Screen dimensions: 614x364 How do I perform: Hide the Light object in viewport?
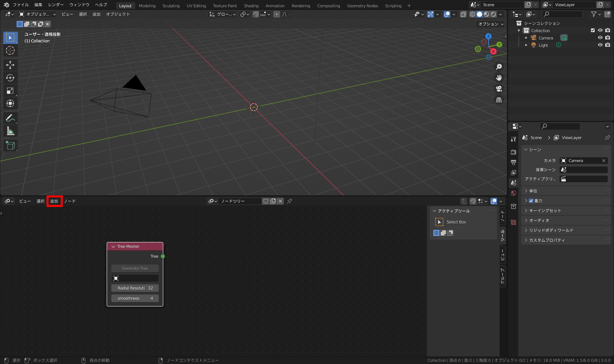click(600, 45)
